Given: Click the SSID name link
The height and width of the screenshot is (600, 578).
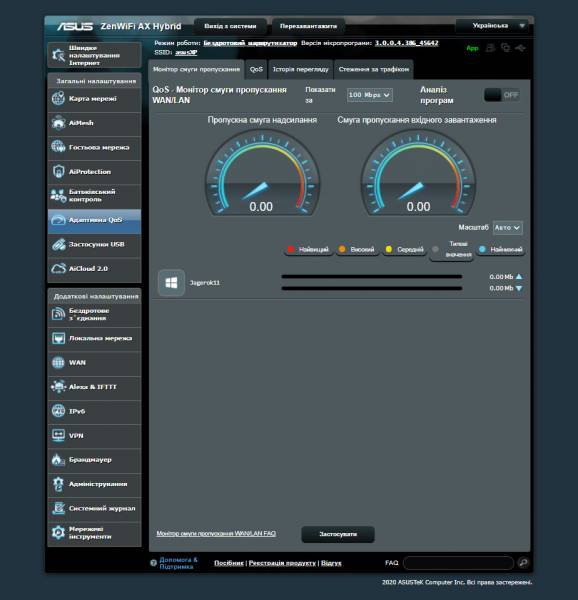Looking at the screenshot, I should tap(186, 52).
